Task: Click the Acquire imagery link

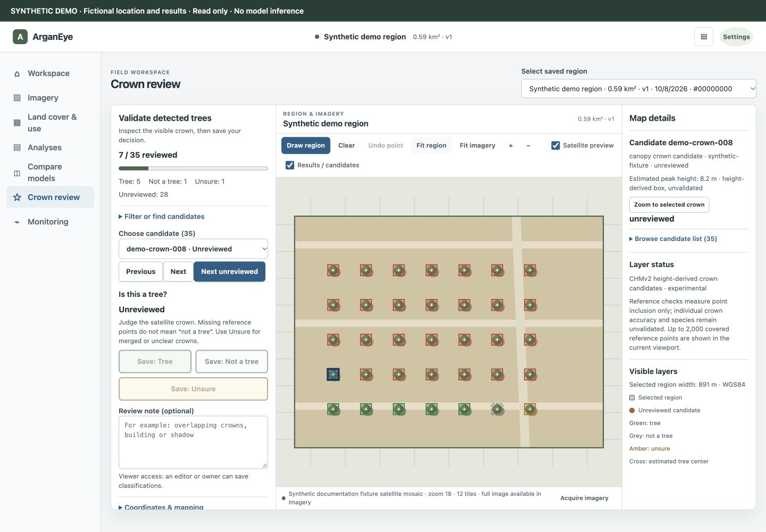Action: click(x=585, y=498)
